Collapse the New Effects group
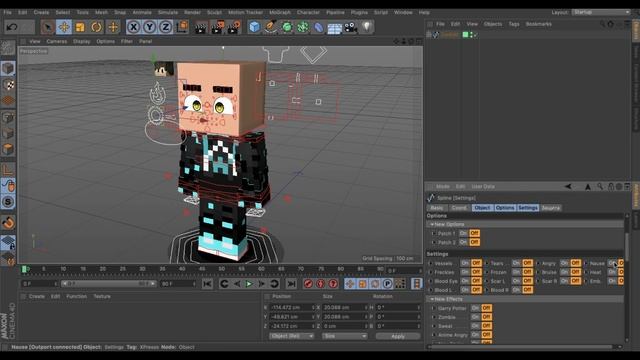640x360 pixels. click(x=432, y=299)
